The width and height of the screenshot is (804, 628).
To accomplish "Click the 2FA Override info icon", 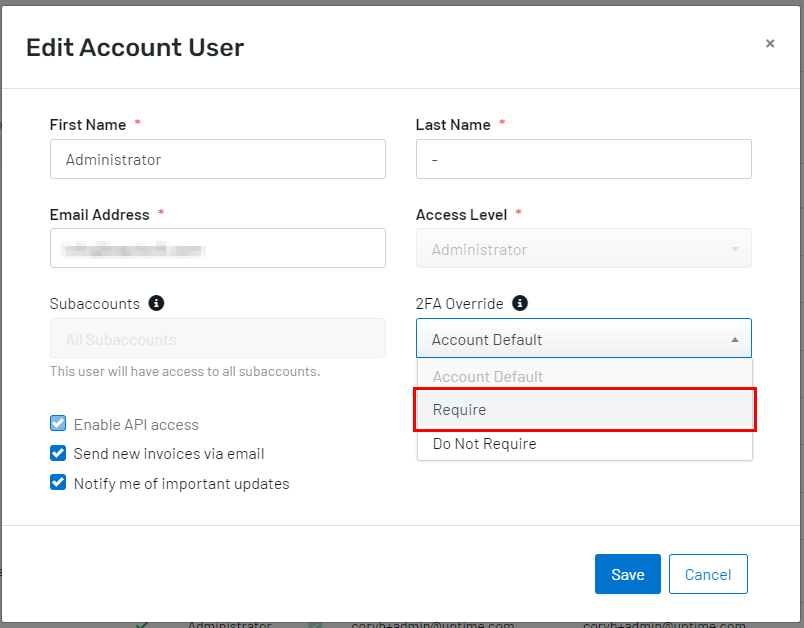I will (x=520, y=303).
